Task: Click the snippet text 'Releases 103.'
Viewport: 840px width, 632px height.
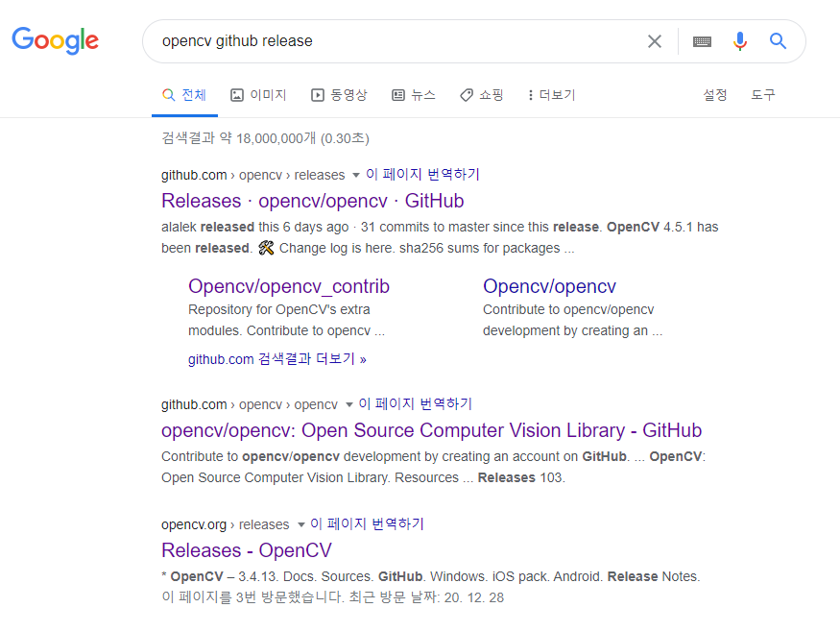Action: pyautogui.click(x=521, y=477)
